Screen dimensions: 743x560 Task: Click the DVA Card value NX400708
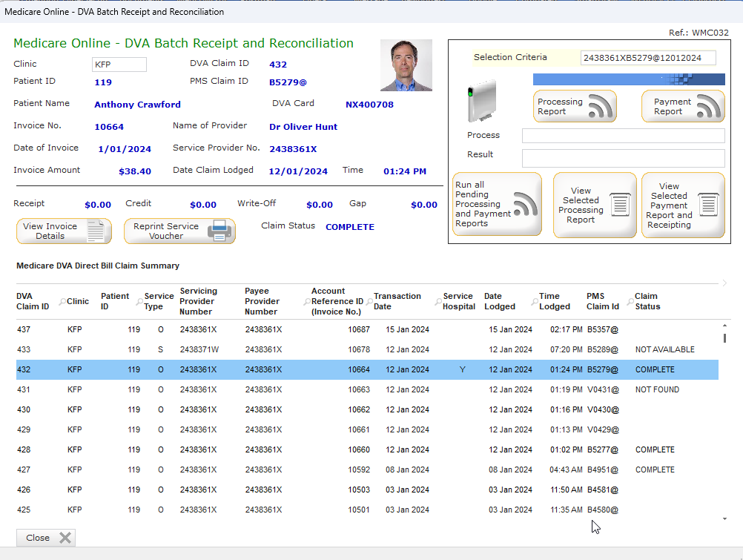click(x=369, y=105)
